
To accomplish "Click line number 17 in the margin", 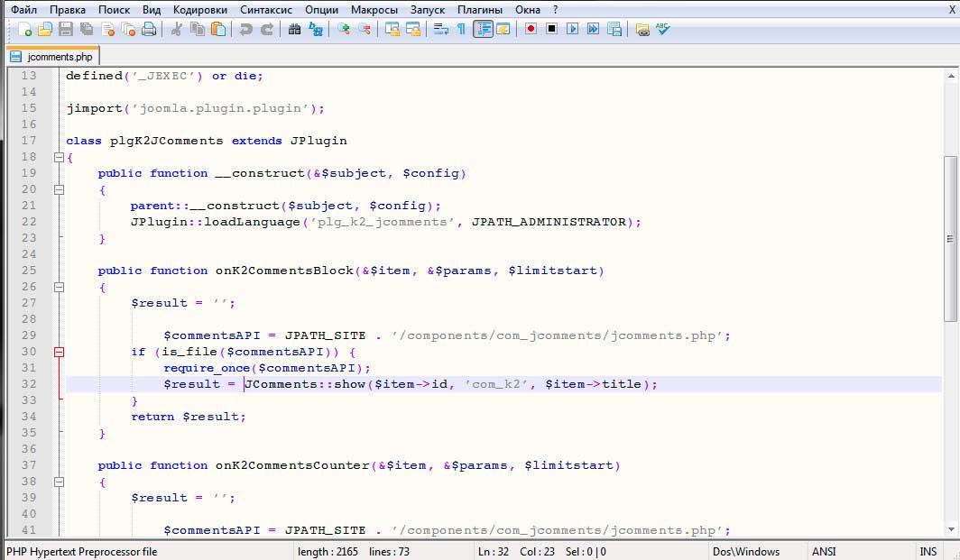I will tap(29, 140).
